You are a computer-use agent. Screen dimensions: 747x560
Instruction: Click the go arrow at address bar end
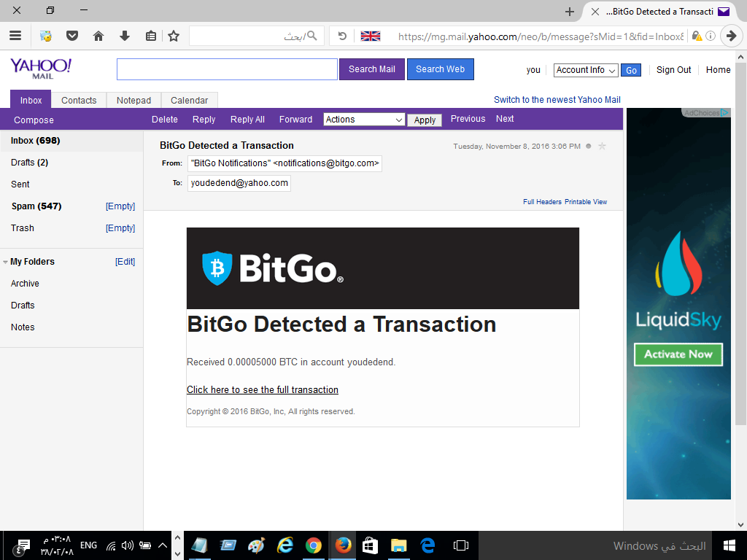tap(731, 36)
